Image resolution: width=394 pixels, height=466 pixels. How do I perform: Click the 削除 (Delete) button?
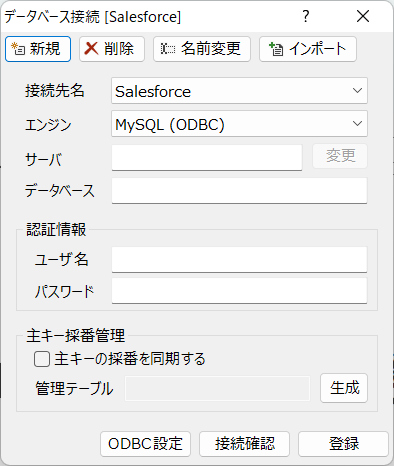pos(112,49)
